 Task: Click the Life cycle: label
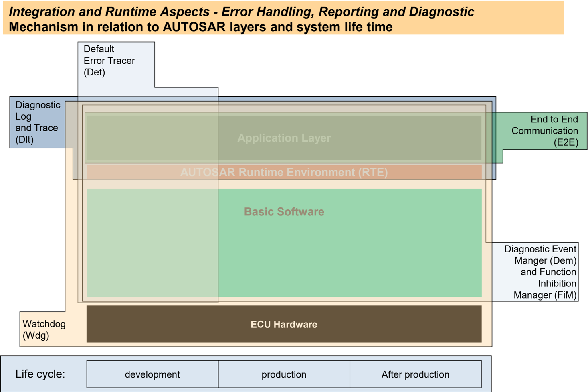click(40, 374)
